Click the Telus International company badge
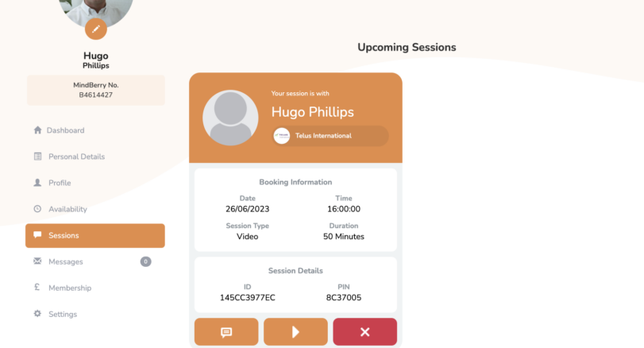This screenshot has width=644, height=348. point(330,136)
